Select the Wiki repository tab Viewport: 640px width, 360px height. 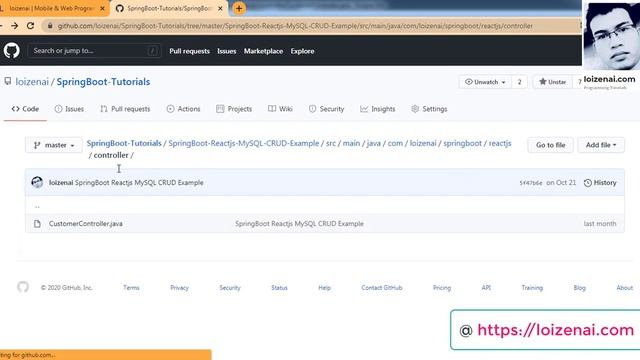280,109
